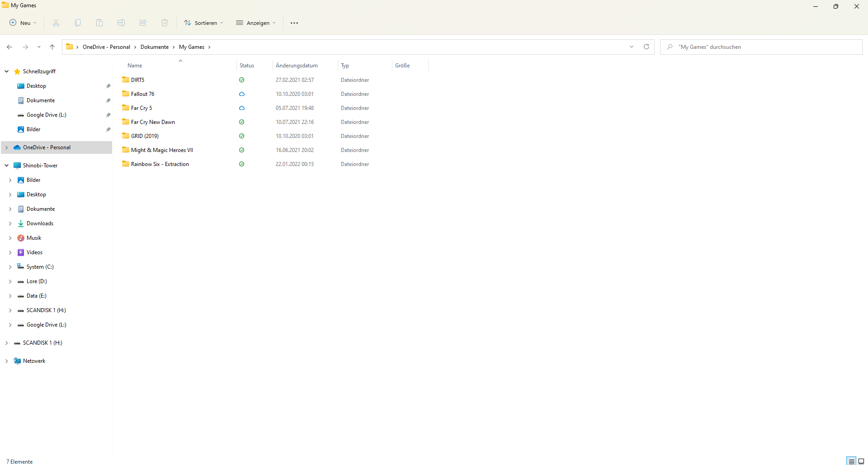Expand the Netzwerk tree node
868x465 pixels.
7,361
